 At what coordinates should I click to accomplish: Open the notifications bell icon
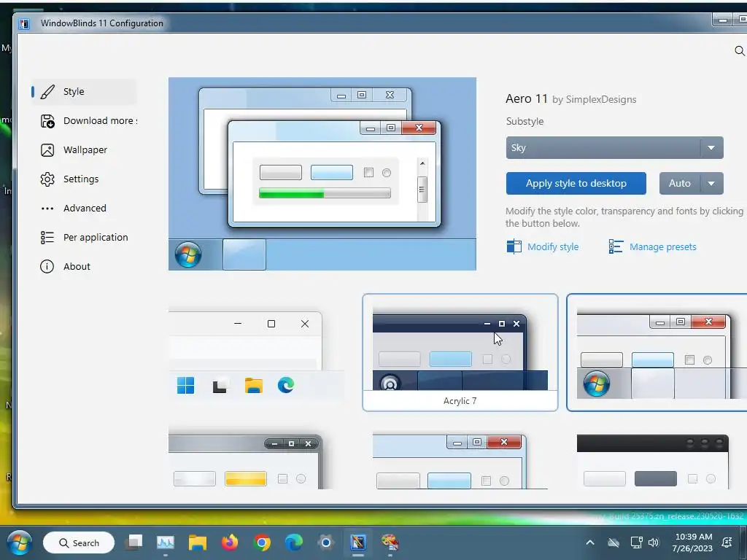tap(727, 542)
